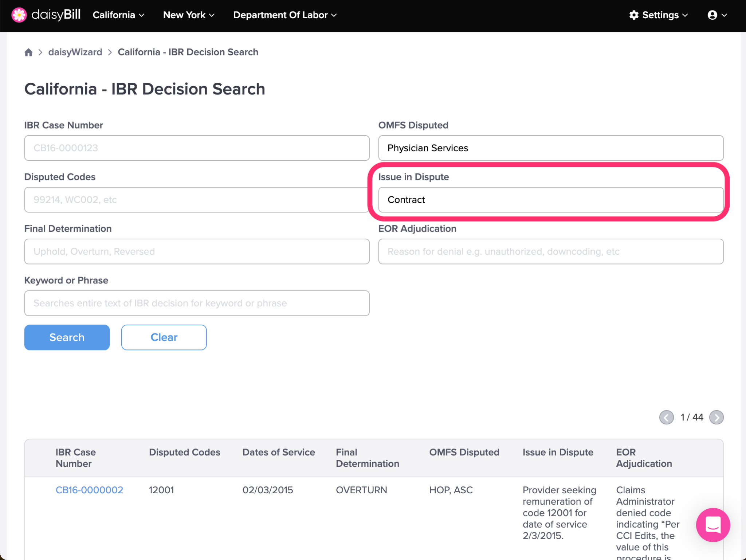Image resolution: width=746 pixels, height=560 pixels.
Task: Click the Issue in Dispute field
Action: (x=551, y=200)
